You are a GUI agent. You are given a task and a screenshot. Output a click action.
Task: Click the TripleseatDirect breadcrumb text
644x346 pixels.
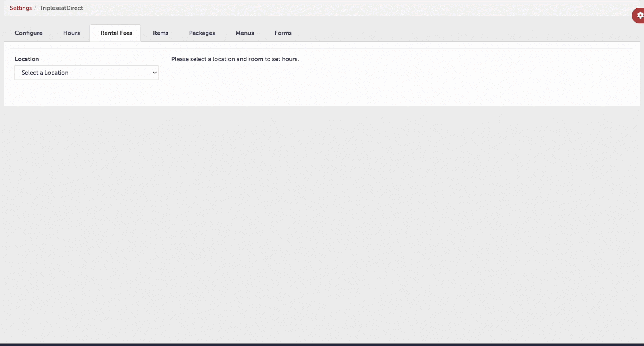61,8
